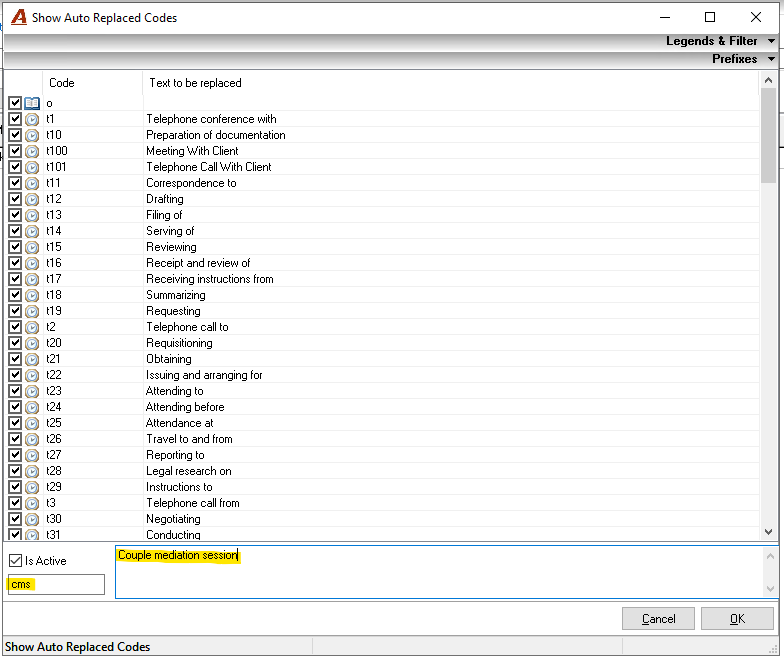
Task: Toggle the checkbox for Negotiating row
Action: point(15,518)
